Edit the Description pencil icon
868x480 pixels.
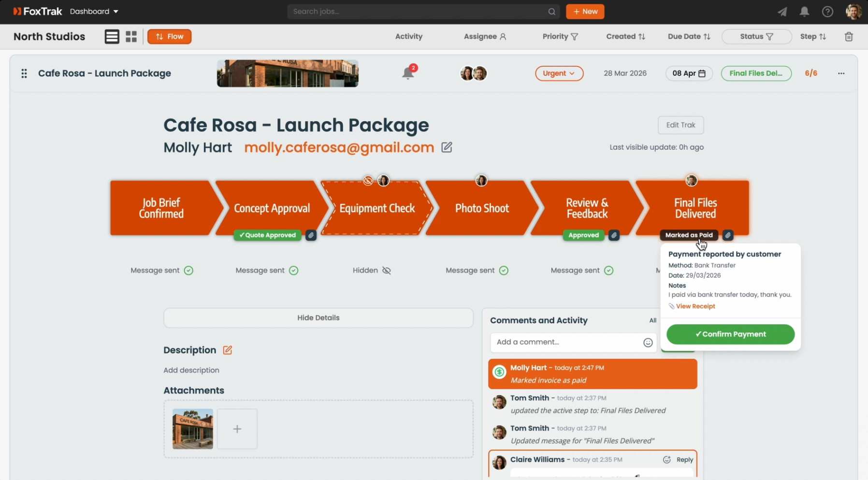[x=228, y=350]
